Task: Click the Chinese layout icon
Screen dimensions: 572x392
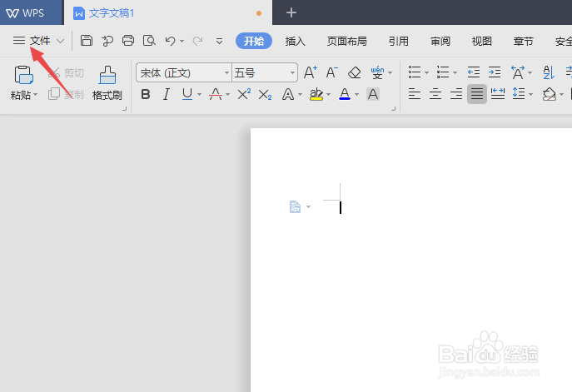Action: pyautogui.click(x=518, y=72)
